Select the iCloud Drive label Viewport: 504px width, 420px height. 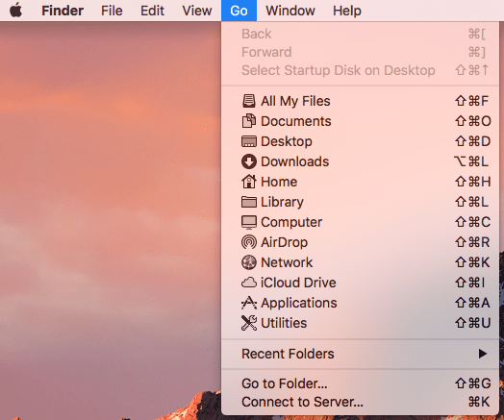pos(298,283)
